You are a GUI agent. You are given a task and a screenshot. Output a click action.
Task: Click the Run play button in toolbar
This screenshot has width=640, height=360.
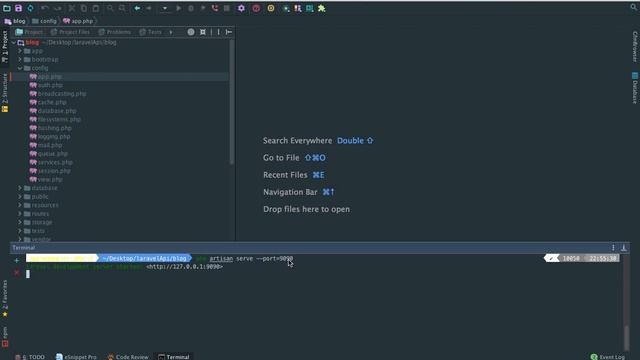(x=178, y=8)
